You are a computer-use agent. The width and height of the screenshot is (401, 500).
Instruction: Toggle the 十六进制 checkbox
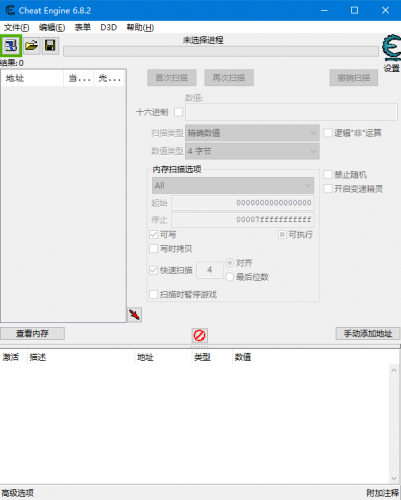click(179, 112)
